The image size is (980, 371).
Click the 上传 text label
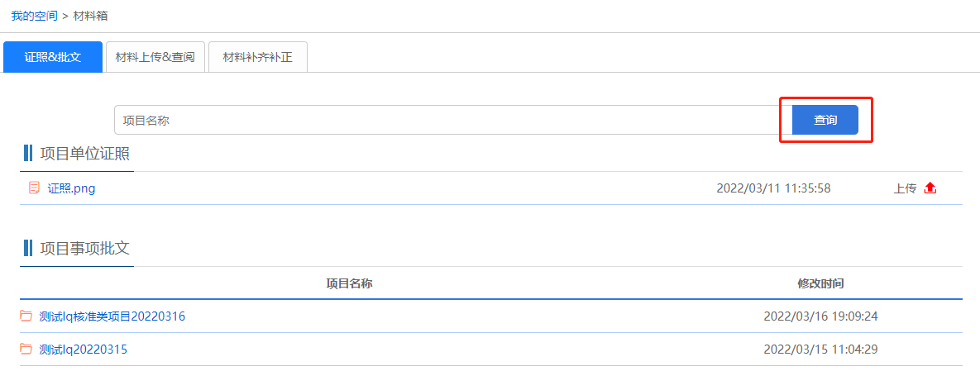pos(905,188)
